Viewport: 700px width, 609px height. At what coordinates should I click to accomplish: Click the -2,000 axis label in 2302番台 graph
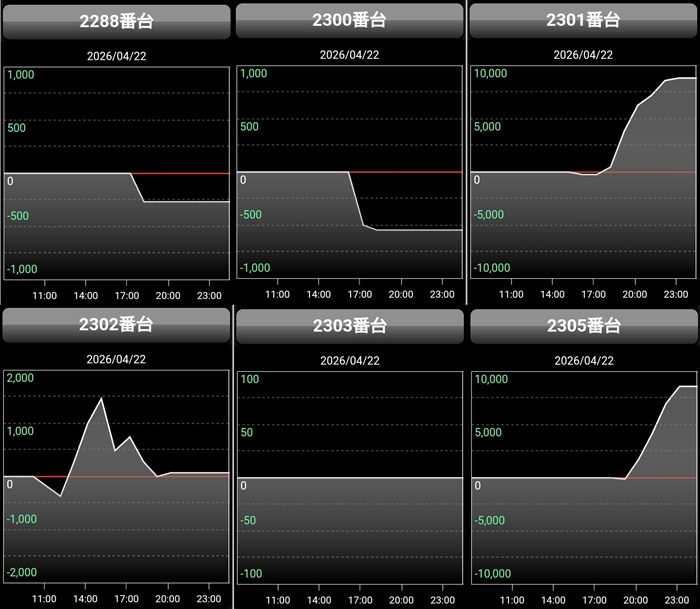point(21,572)
